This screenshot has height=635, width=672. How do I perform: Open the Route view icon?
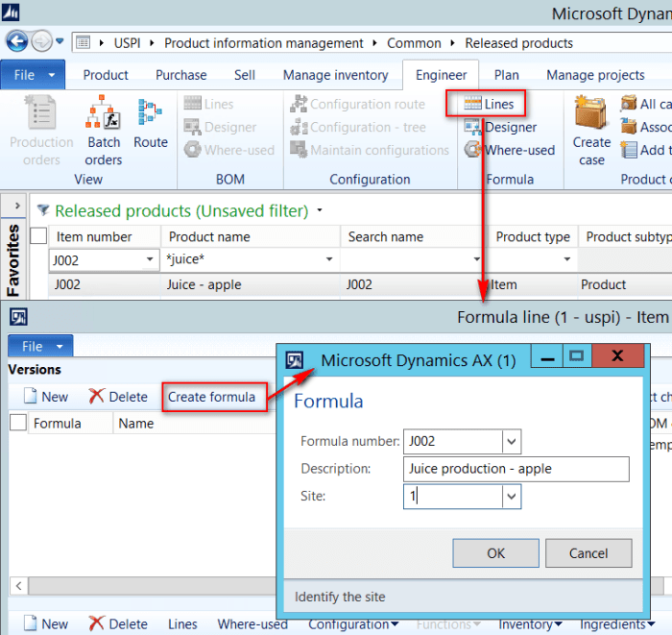point(151,123)
